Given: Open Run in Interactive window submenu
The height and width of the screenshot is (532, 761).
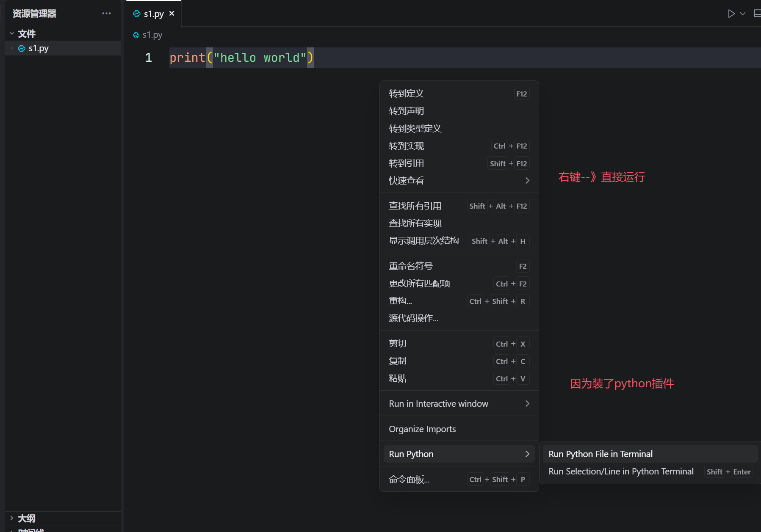Looking at the screenshot, I should coord(459,404).
